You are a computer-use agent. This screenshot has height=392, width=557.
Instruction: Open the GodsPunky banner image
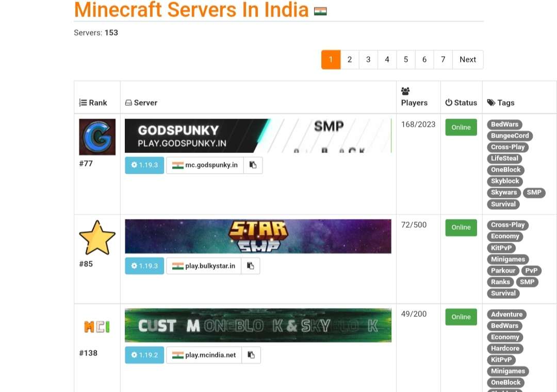258,136
